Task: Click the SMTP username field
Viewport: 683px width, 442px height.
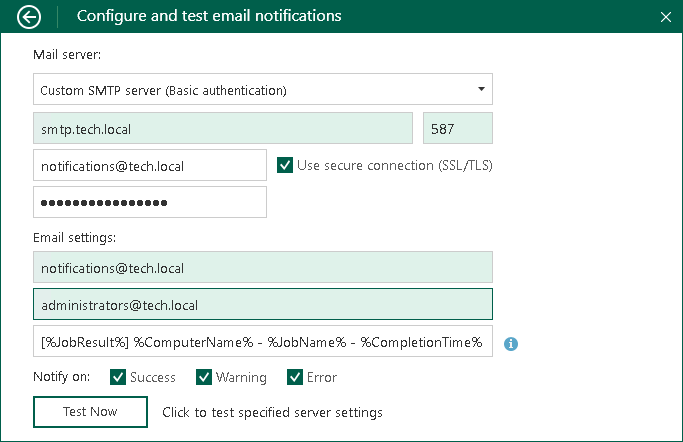Action: click(x=149, y=166)
